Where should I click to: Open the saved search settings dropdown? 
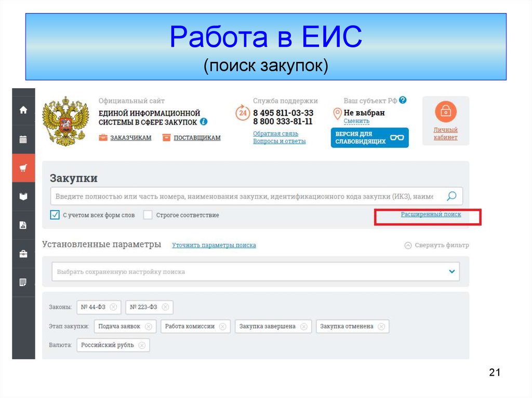[256, 271]
